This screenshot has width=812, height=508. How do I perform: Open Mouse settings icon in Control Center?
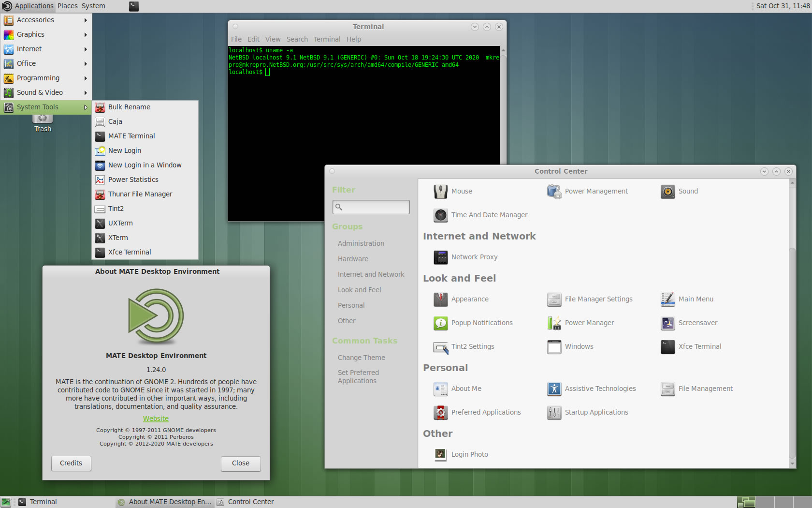pyautogui.click(x=440, y=192)
